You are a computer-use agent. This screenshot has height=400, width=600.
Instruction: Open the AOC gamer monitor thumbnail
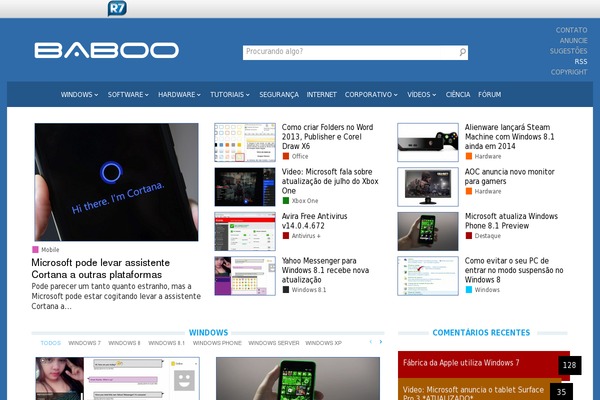[x=428, y=187]
